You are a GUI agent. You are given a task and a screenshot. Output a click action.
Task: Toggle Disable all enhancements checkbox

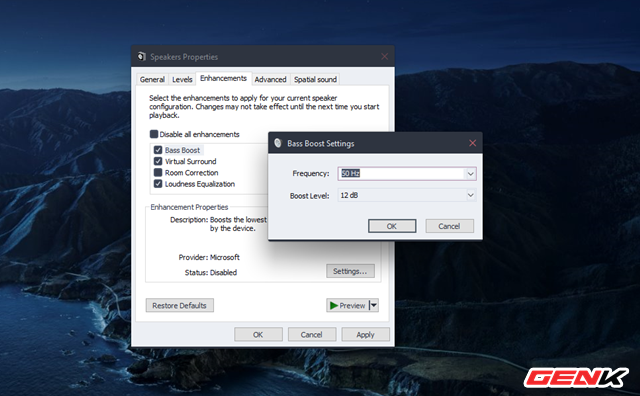154,134
